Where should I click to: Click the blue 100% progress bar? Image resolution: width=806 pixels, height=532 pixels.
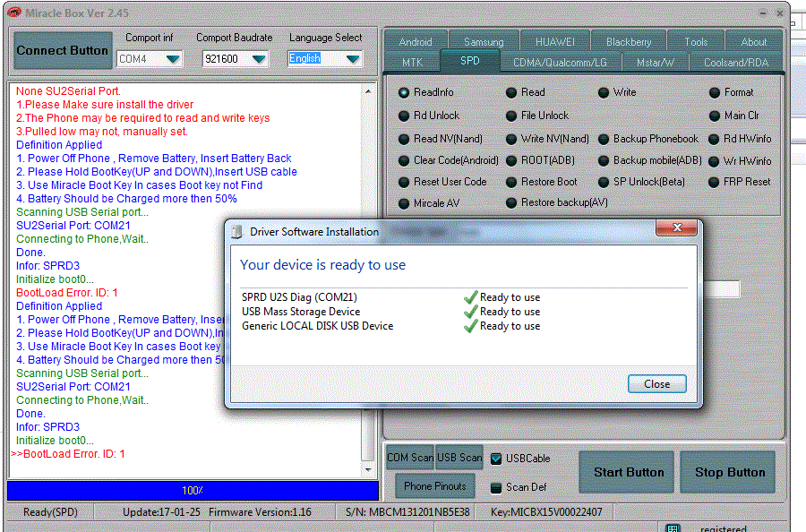(x=193, y=491)
